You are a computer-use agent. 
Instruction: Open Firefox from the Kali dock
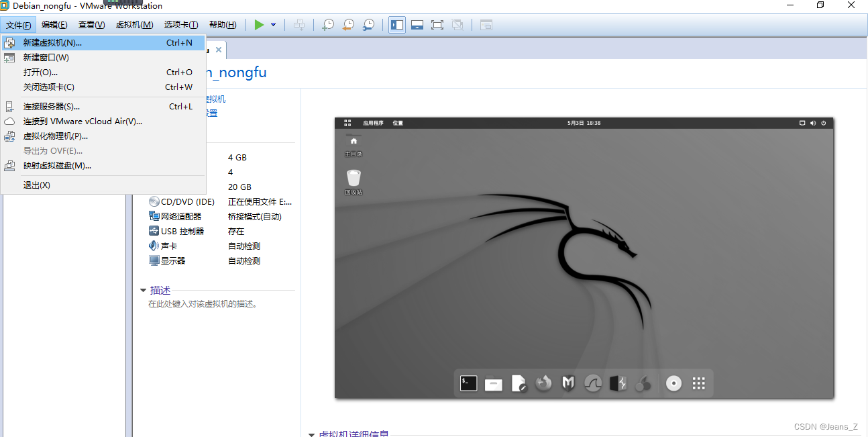coord(543,383)
